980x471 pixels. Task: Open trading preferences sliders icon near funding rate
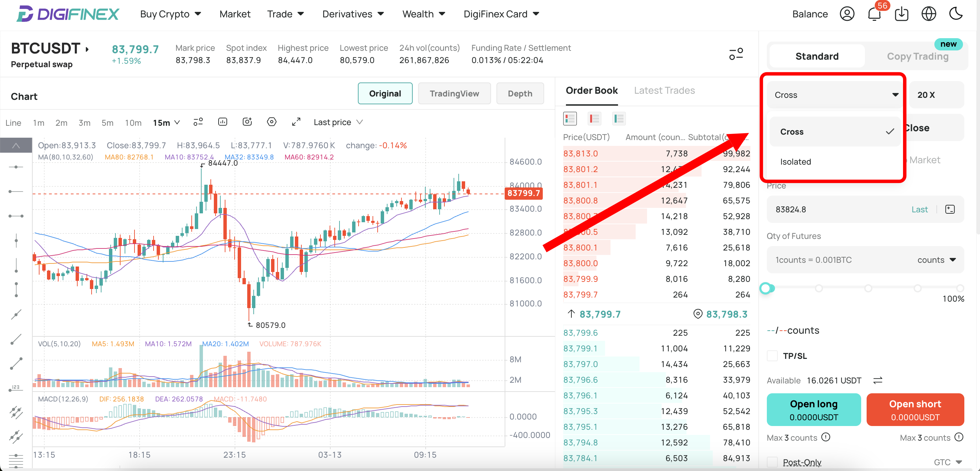click(736, 54)
